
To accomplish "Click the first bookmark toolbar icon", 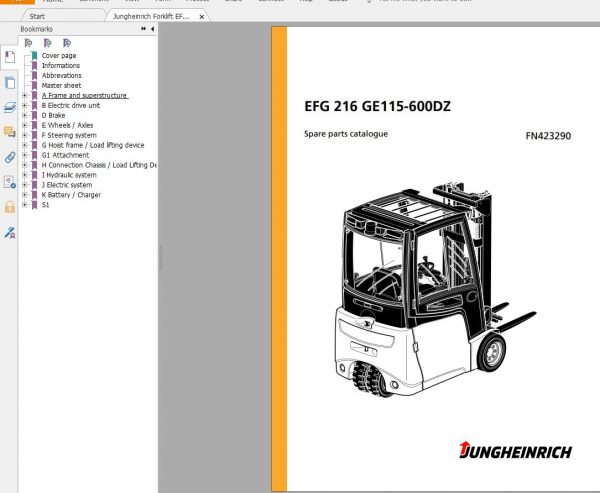I will [28, 43].
